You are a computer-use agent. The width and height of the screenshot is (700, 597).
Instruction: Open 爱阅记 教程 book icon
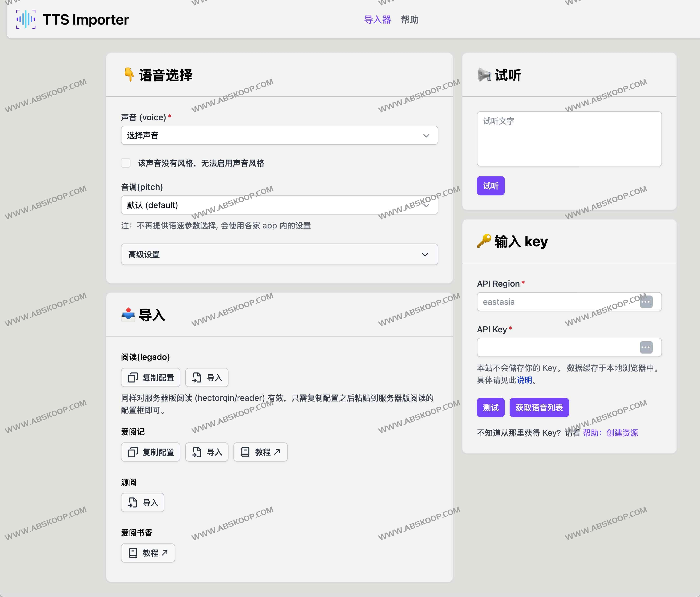click(245, 452)
